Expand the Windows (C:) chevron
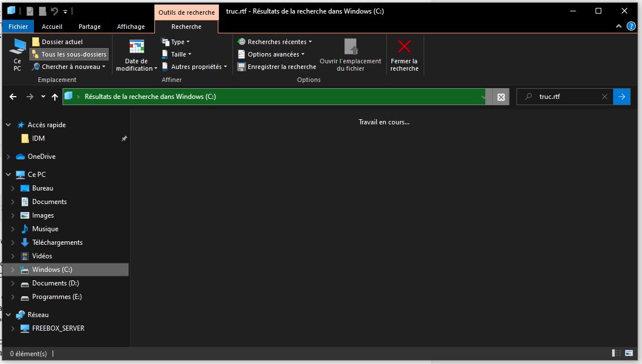 12,270
